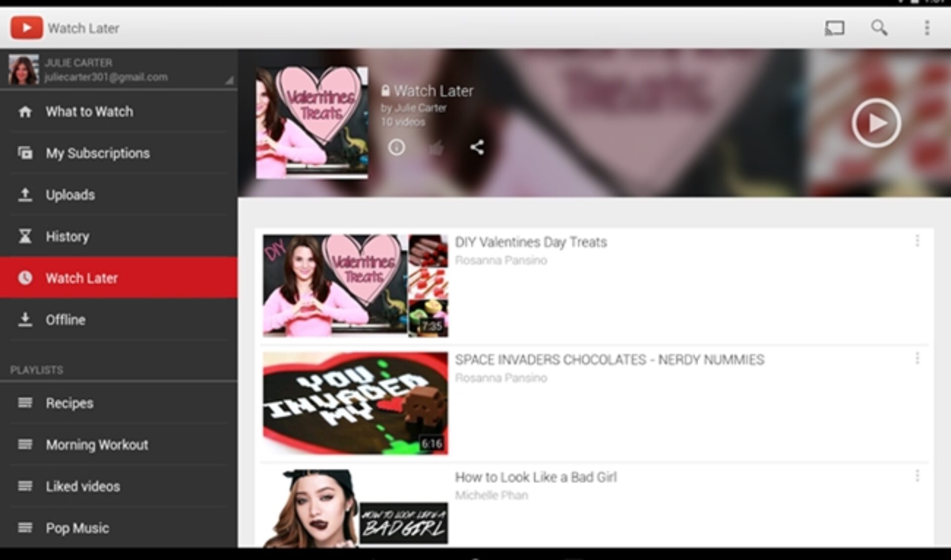Click the Watch Later clock icon

pos(25,278)
